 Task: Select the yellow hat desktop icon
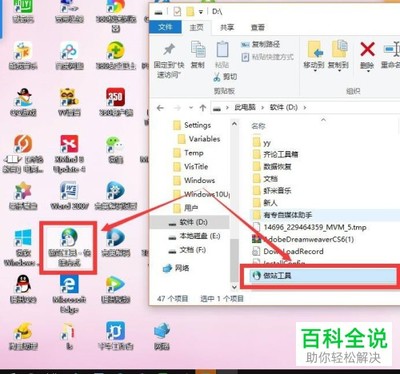(23, 335)
